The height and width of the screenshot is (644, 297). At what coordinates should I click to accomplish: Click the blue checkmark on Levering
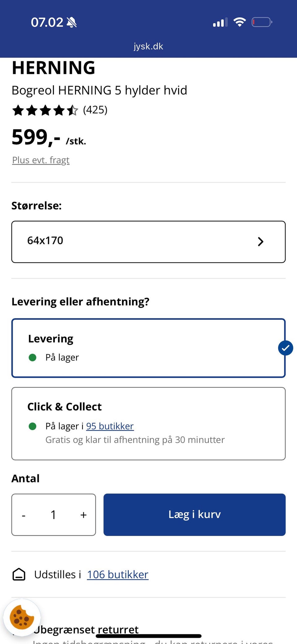[285, 348]
